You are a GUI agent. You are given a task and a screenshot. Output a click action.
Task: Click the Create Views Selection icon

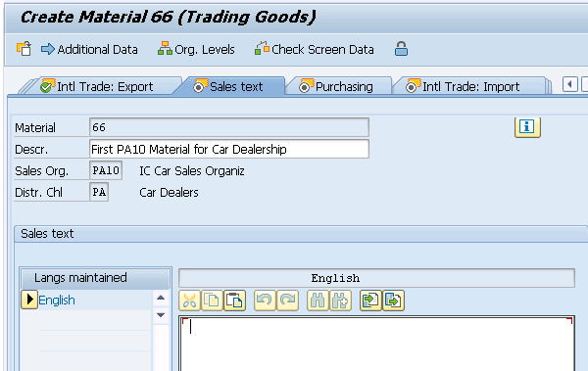click(24, 49)
